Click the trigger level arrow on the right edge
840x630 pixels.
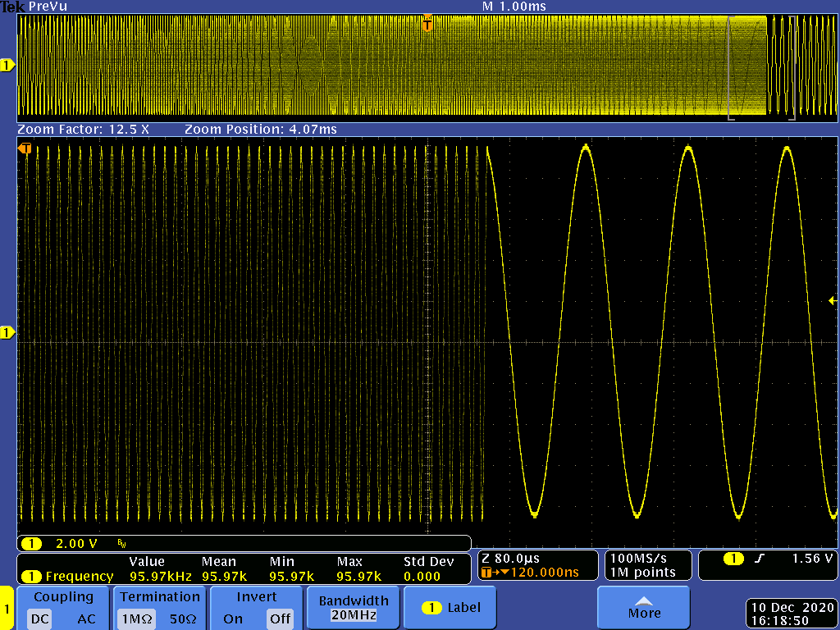tap(832, 300)
